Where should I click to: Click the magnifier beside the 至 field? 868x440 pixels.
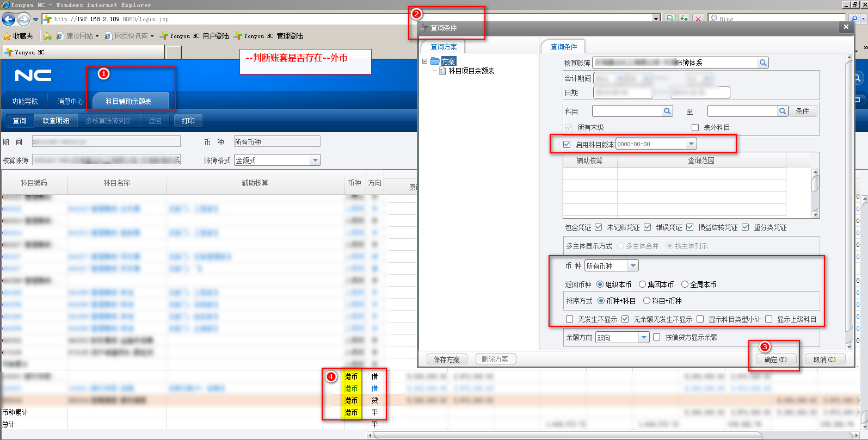783,111
